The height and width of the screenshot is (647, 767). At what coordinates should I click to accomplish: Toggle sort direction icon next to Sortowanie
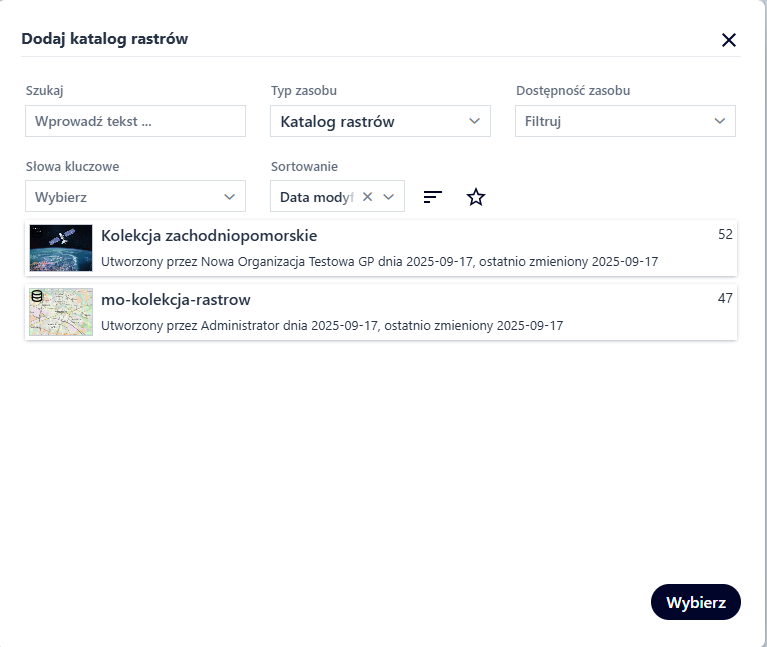432,197
